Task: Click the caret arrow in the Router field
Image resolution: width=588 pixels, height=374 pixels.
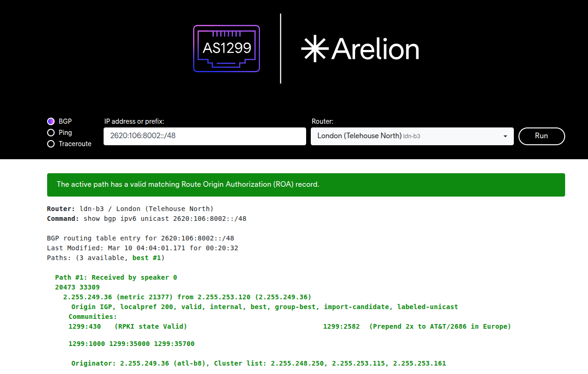Action: (x=505, y=136)
